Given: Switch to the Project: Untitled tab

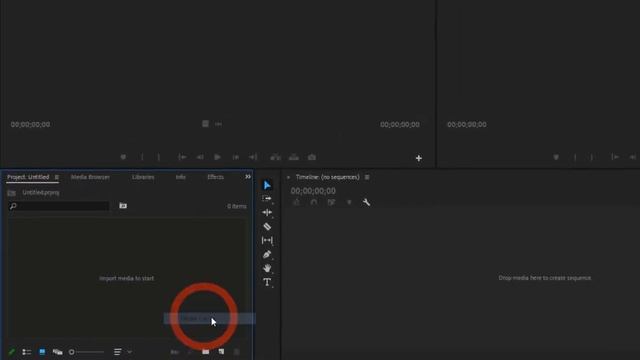Looking at the screenshot, I should (28, 177).
